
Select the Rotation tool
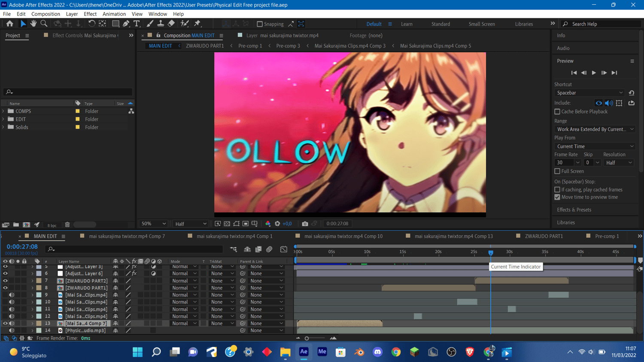(91, 24)
